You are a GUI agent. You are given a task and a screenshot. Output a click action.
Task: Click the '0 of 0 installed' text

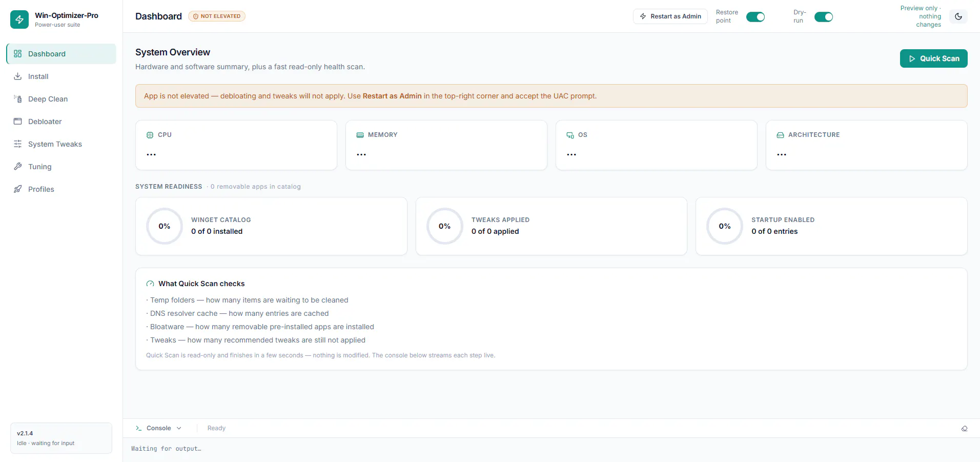217,231
